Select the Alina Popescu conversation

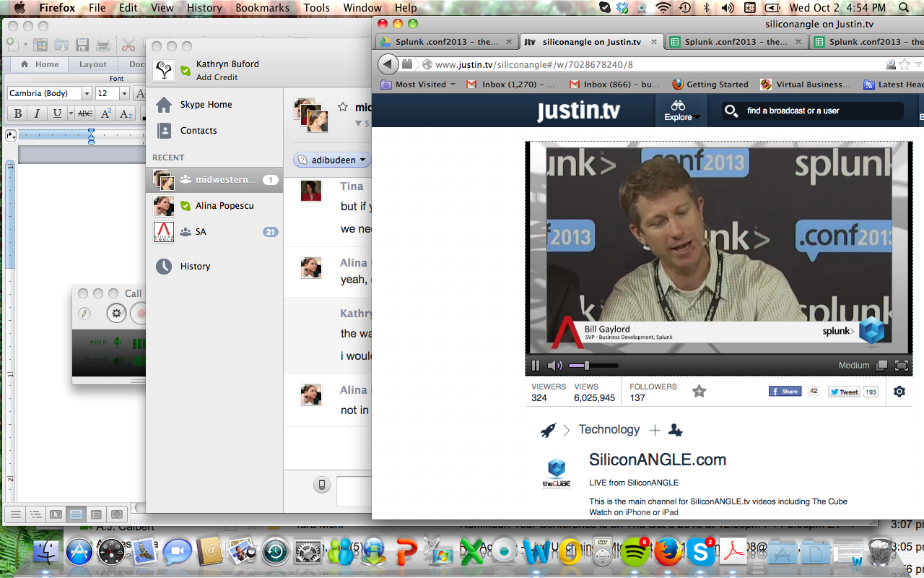point(214,206)
